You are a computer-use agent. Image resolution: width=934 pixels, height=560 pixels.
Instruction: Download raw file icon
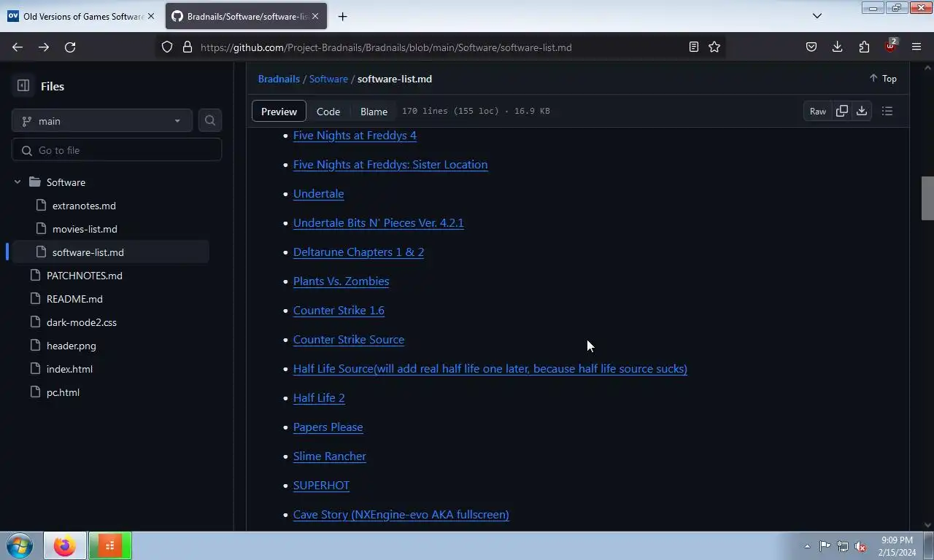click(x=862, y=111)
